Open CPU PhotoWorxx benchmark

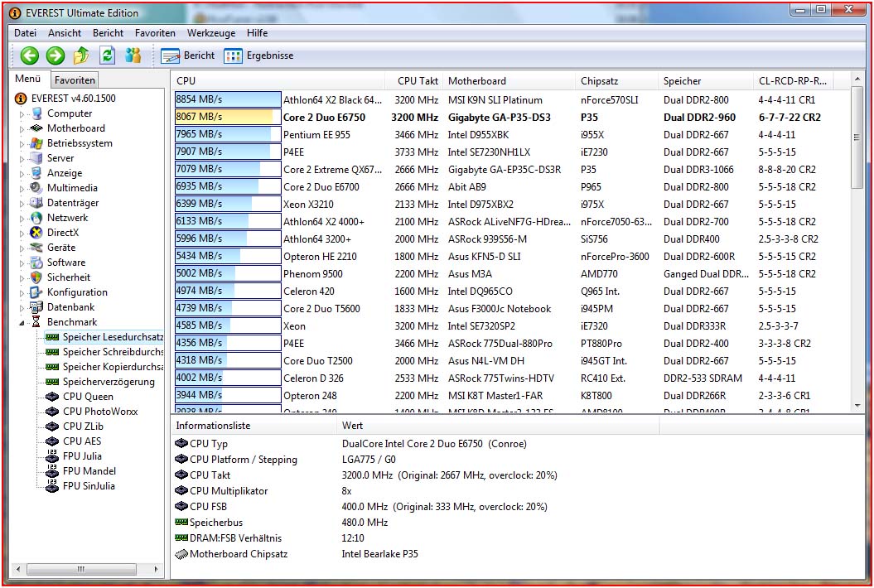coord(92,412)
